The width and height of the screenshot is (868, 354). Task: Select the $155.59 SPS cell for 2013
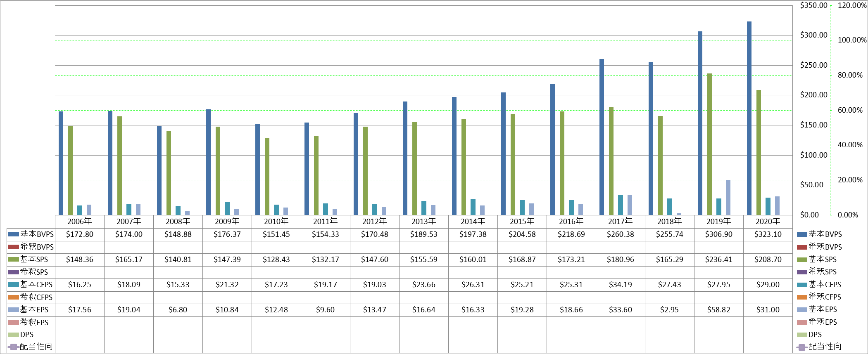coord(423,260)
